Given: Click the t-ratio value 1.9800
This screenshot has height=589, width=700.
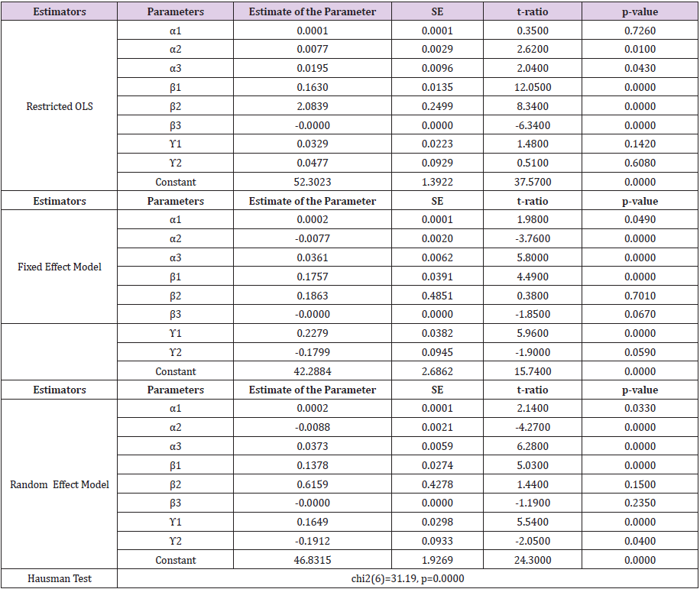Looking at the screenshot, I should click(533, 219).
